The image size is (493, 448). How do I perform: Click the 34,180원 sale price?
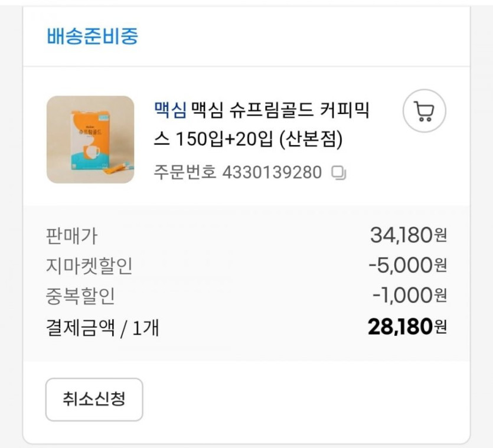(408, 236)
